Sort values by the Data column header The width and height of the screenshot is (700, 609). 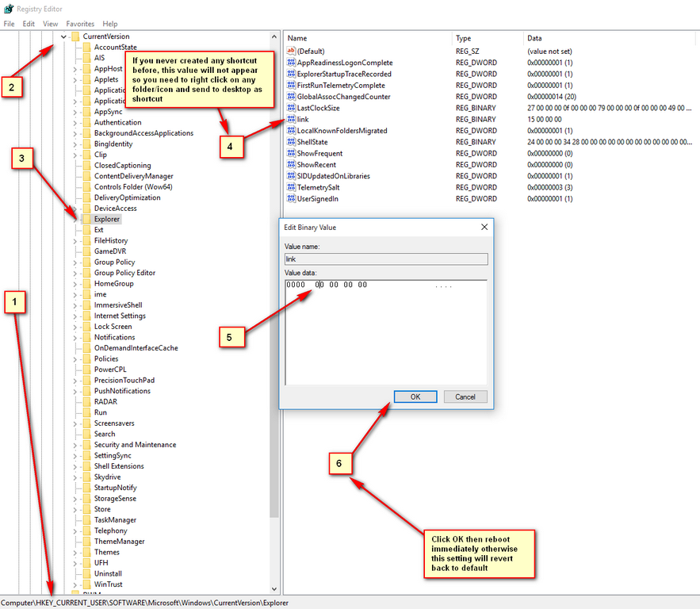pyautogui.click(x=609, y=38)
